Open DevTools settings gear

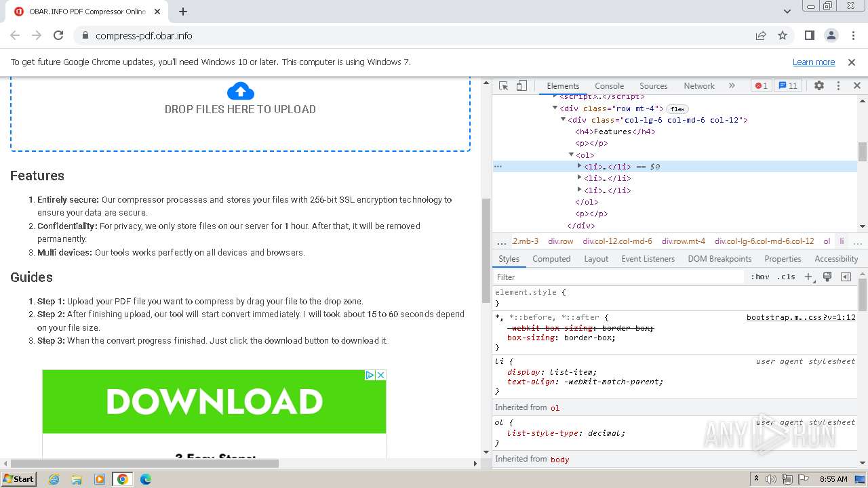pyautogui.click(x=819, y=86)
